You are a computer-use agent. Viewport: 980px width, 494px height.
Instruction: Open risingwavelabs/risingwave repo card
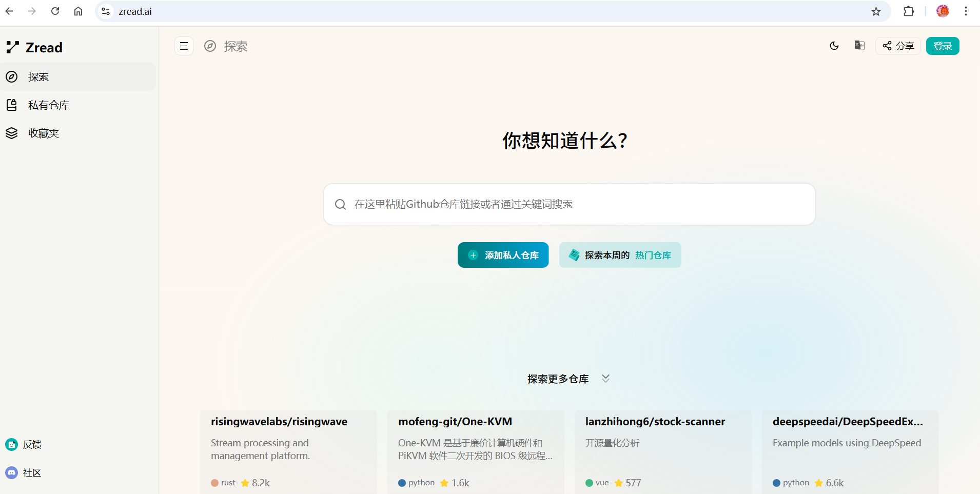[x=288, y=451]
